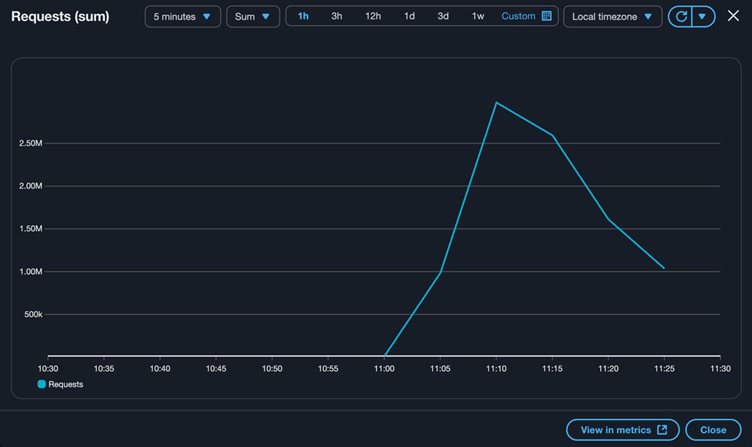Switch to the 12h time range
Viewport: 752px width, 447px height.
click(x=373, y=17)
